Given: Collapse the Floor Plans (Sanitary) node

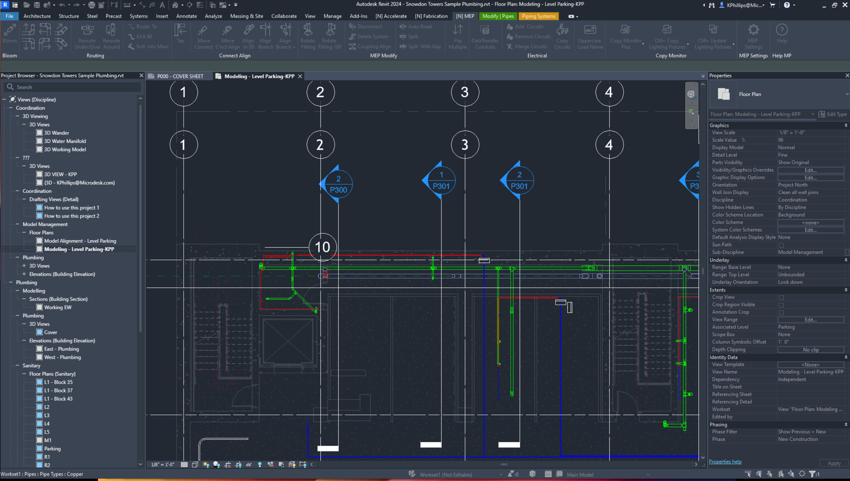Looking at the screenshot, I should coord(24,374).
